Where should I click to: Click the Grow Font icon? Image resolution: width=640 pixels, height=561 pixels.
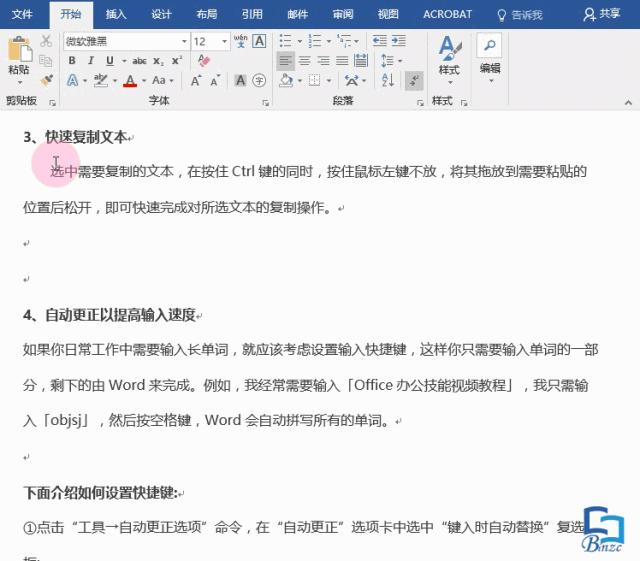click(x=196, y=80)
